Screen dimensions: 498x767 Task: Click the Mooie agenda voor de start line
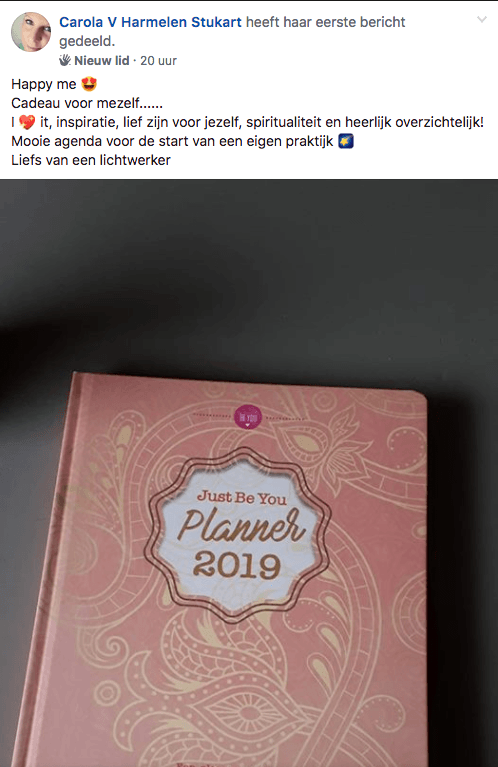[x=172, y=141]
